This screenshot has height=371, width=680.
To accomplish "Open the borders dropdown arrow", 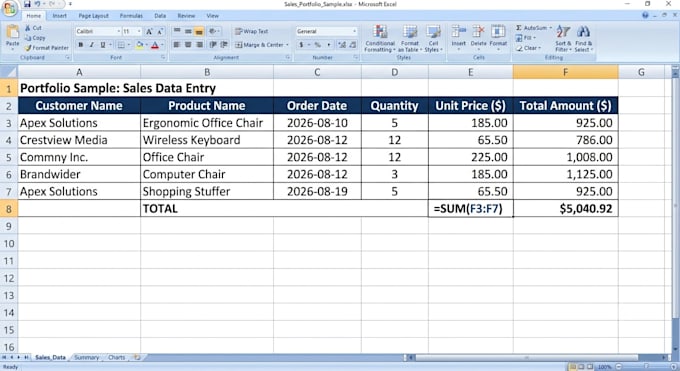I will coord(128,45).
